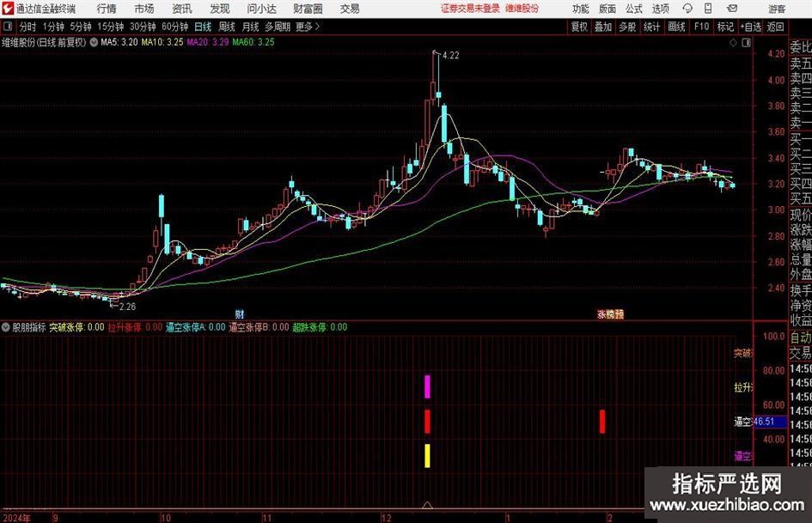Click the MA20: 3.29 label
This screenshot has height=523, width=812.
click(208, 42)
